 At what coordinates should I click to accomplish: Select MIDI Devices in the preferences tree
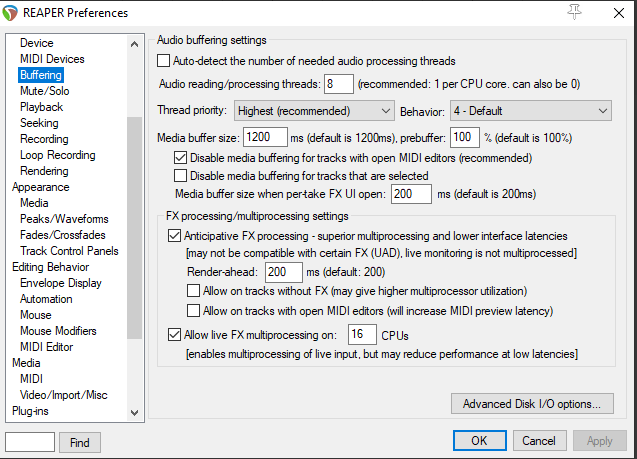pyautogui.click(x=52, y=59)
